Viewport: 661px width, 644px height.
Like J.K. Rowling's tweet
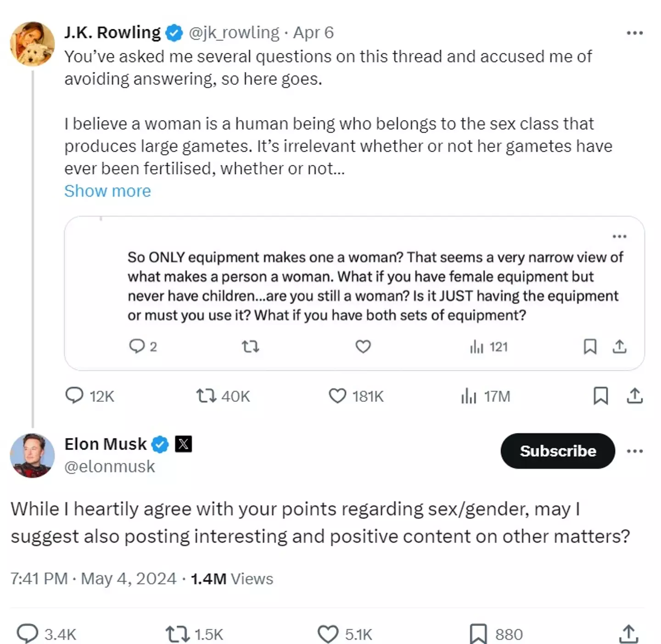pyautogui.click(x=338, y=396)
